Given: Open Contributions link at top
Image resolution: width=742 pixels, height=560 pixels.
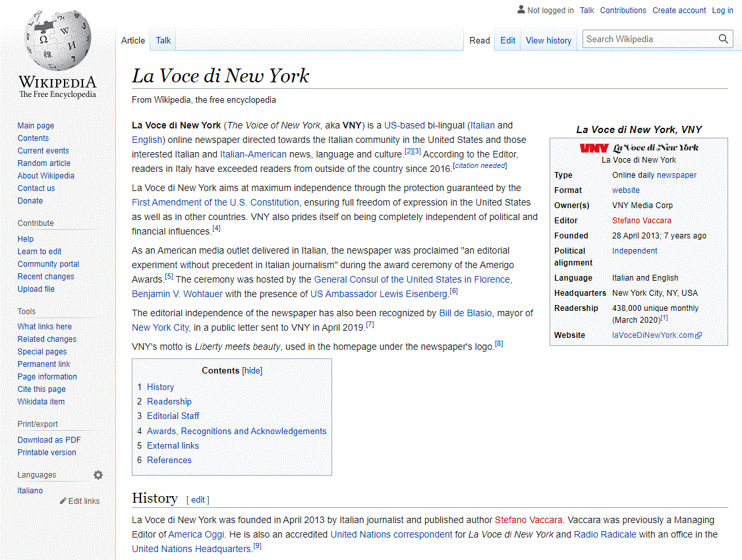Looking at the screenshot, I should click(x=623, y=11).
